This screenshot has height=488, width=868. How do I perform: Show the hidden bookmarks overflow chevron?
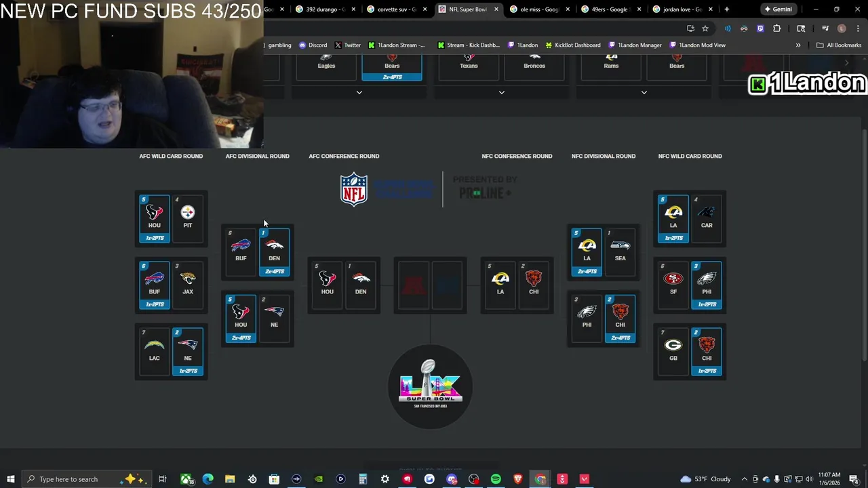[x=798, y=45]
